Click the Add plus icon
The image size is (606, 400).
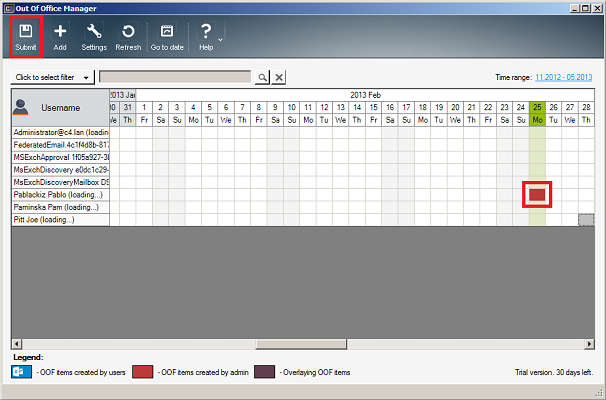pyautogui.click(x=60, y=36)
